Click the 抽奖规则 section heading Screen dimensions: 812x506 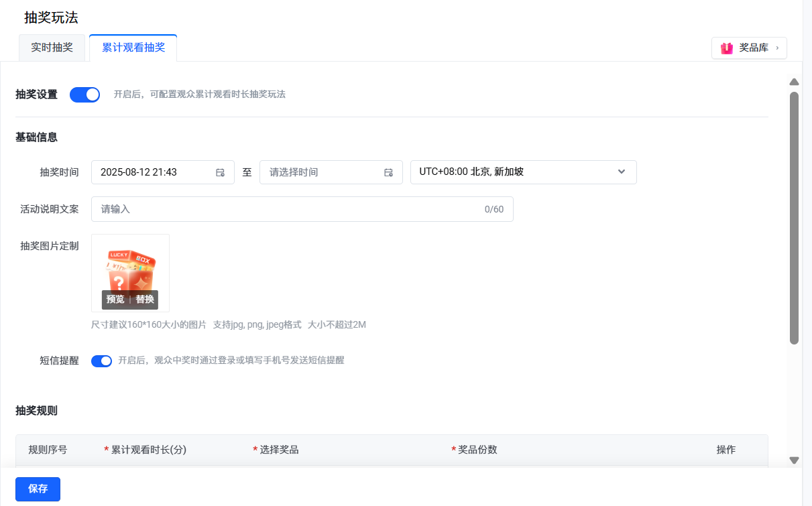[36, 410]
